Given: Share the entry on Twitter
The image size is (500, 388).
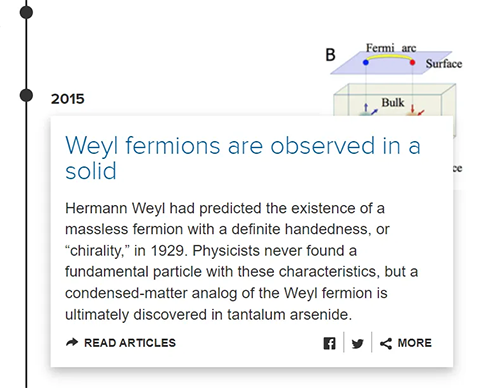Looking at the screenshot, I should coord(357,343).
